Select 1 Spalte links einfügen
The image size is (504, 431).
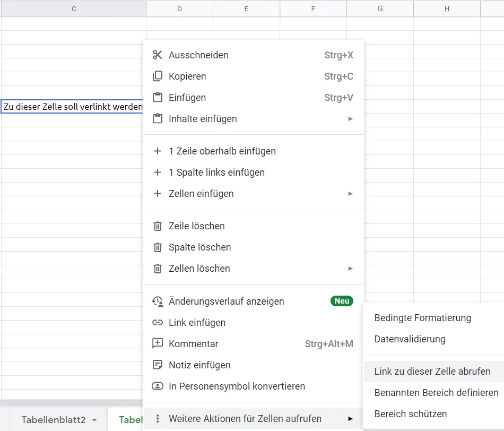[x=253, y=173]
